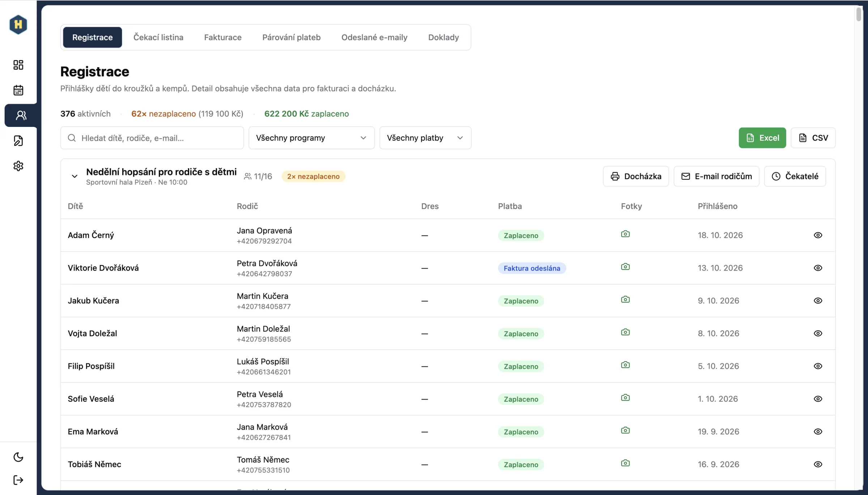View detail eye icon for Jakub Kučera
This screenshot has width=868, height=495.
coord(818,300)
